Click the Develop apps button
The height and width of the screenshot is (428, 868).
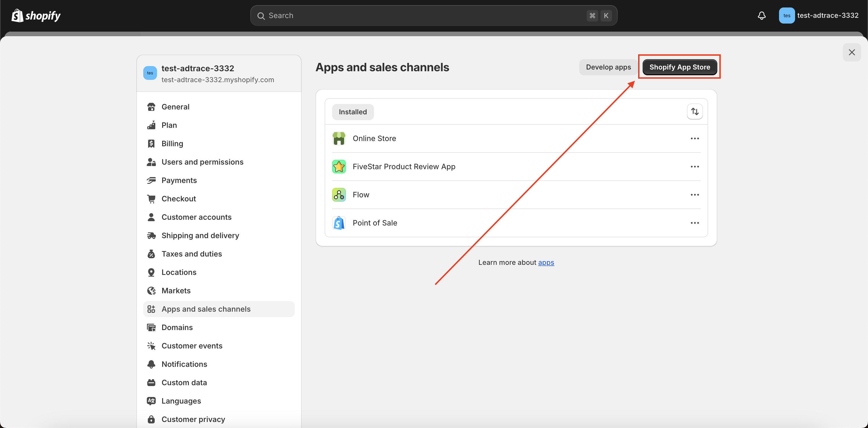point(608,67)
